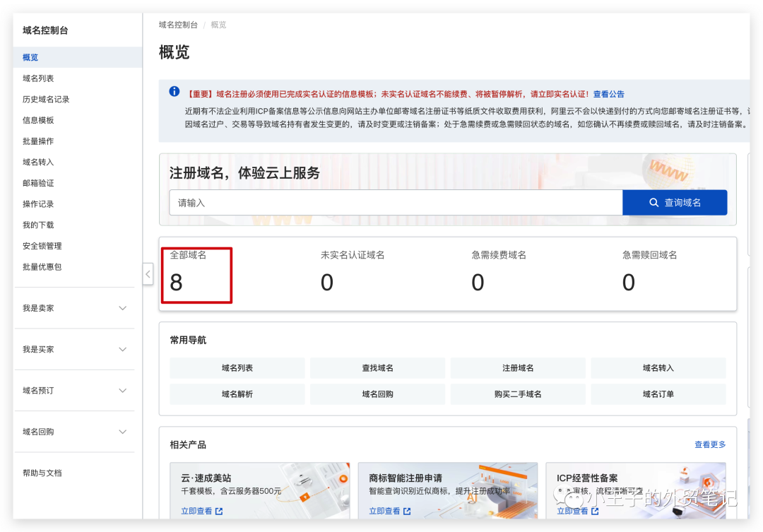
Task: Expand the 我是买家 section
Action: click(x=122, y=349)
